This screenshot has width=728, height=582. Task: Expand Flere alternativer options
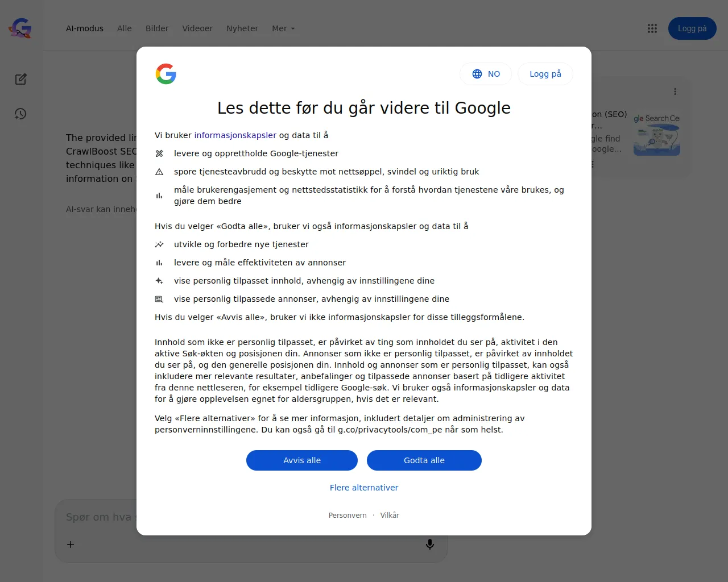(364, 488)
